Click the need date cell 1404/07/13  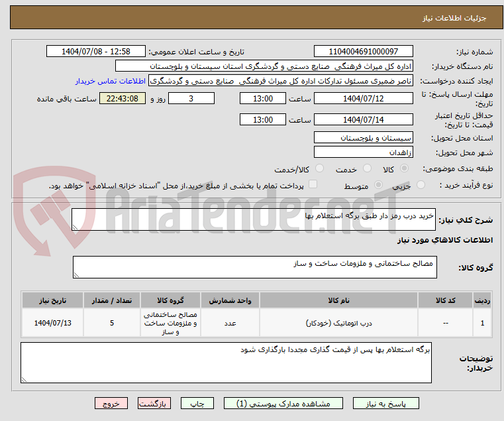[52, 323]
